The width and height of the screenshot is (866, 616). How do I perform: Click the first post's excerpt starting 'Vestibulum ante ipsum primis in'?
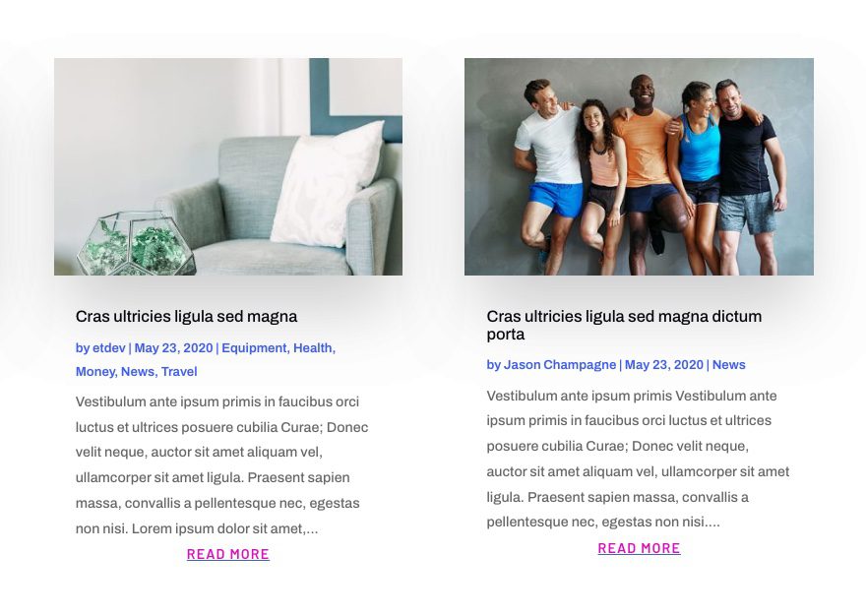222,464
